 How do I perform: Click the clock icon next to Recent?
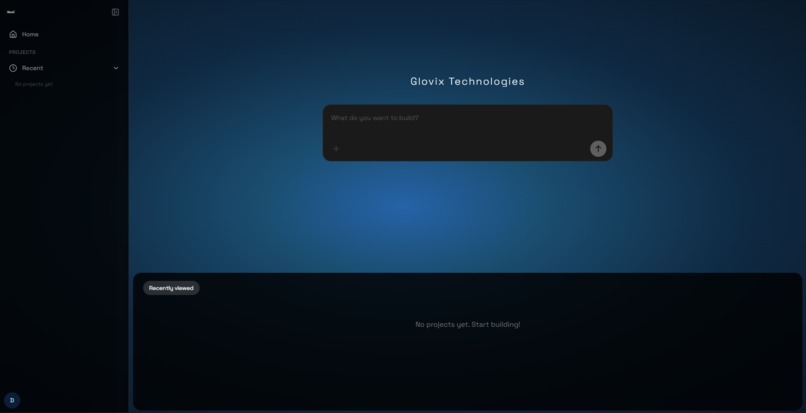pos(13,68)
